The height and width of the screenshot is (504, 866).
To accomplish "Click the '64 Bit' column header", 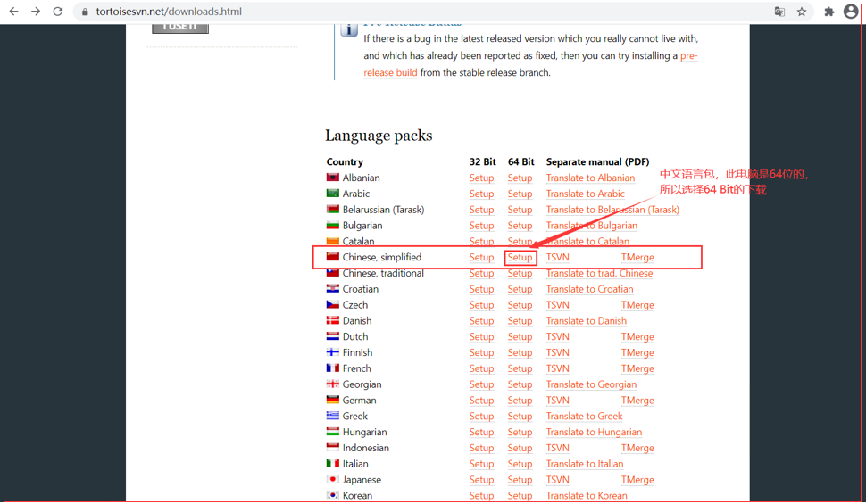I will pyautogui.click(x=520, y=161).
